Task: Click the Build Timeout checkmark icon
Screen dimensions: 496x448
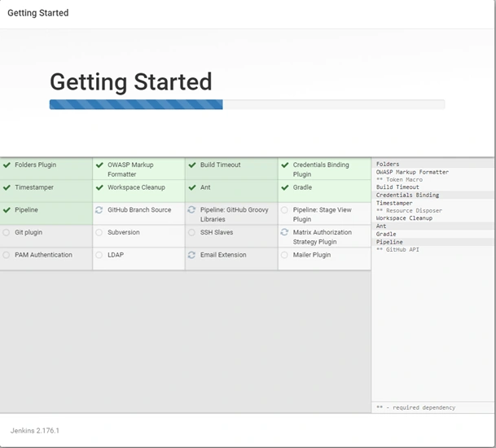Action: 192,165
